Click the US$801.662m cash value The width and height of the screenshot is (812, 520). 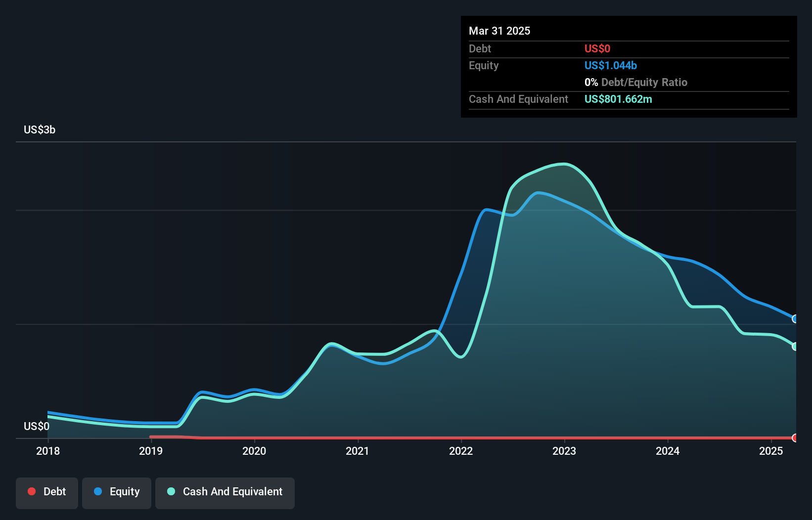pyautogui.click(x=618, y=99)
